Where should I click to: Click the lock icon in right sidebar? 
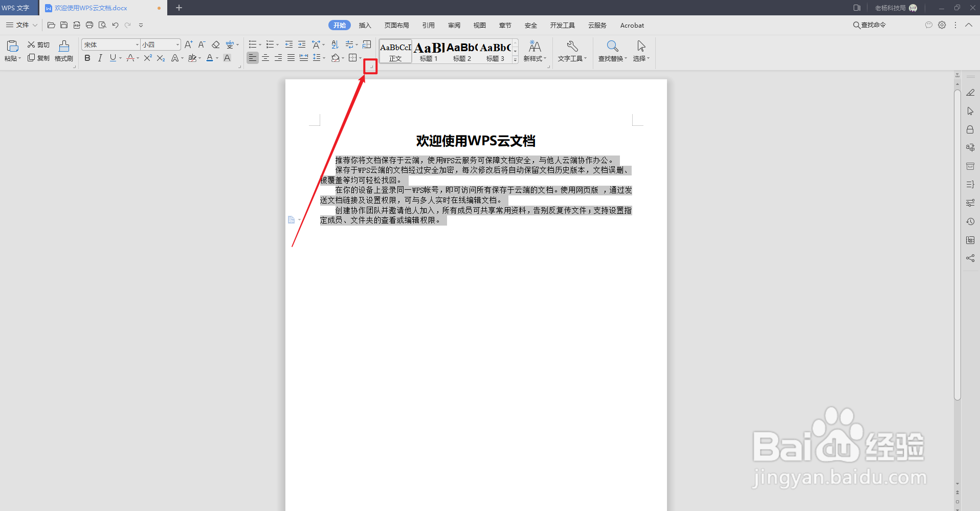pyautogui.click(x=970, y=129)
